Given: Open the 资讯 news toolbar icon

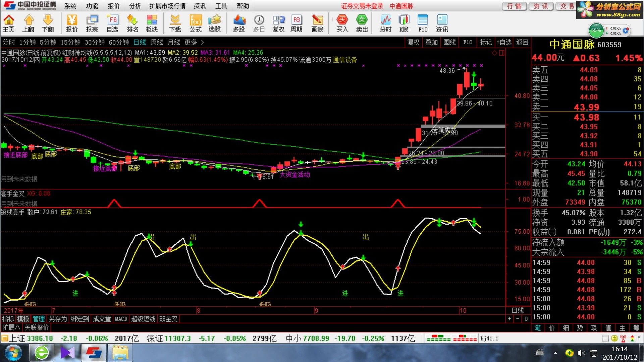Looking at the screenshot, I should (x=442, y=23).
